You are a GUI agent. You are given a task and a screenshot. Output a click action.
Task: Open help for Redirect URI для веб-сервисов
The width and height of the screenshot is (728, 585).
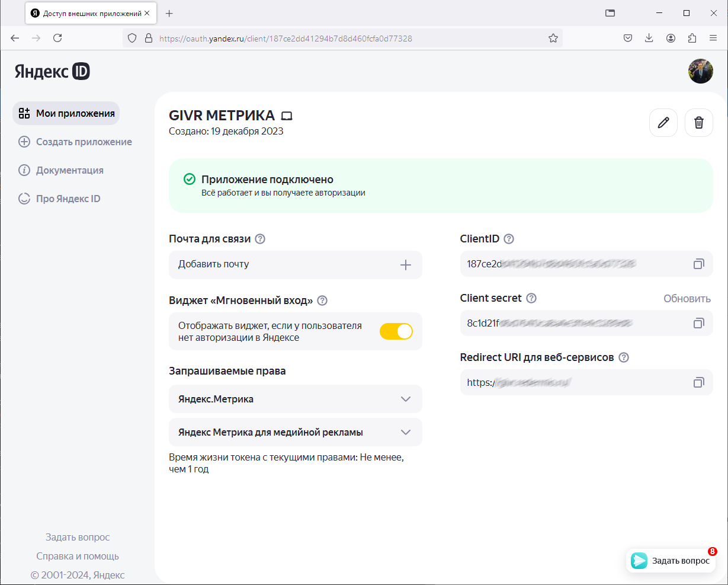tap(623, 357)
